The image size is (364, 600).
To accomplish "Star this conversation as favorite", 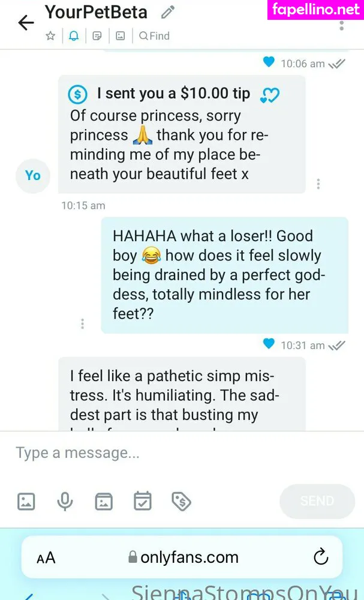I will (50, 36).
